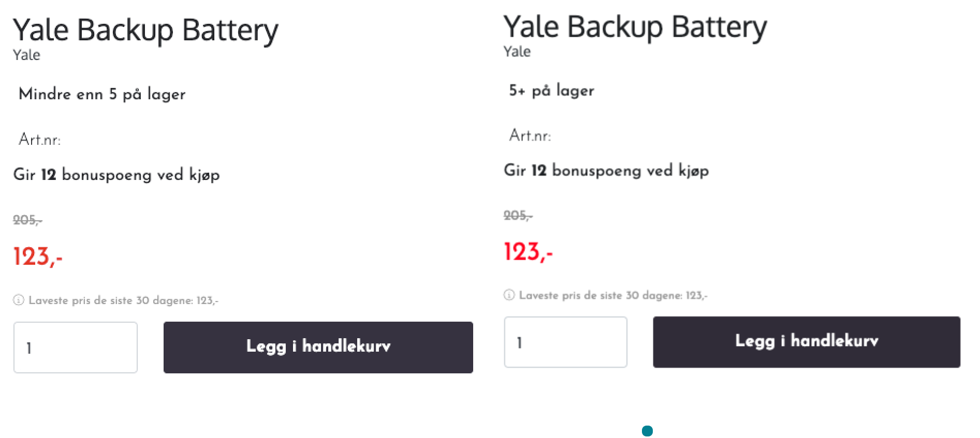
Task: Click the left lowest-price info icon
Action: tap(19, 300)
